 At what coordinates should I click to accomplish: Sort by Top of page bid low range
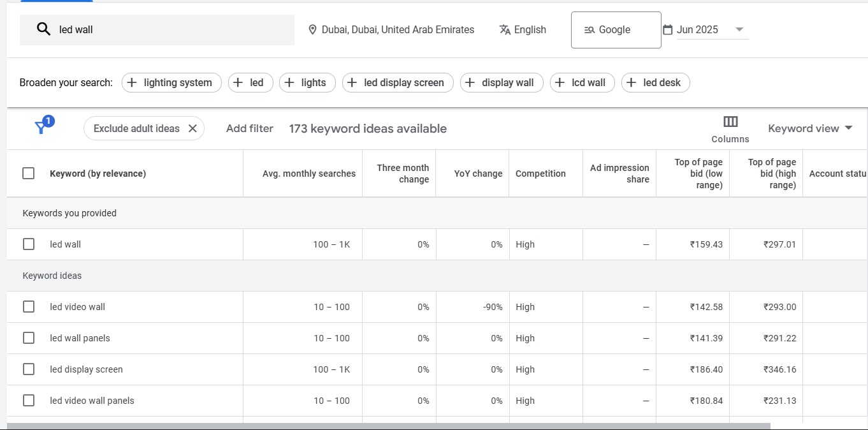pyautogui.click(x=698, y=174)
